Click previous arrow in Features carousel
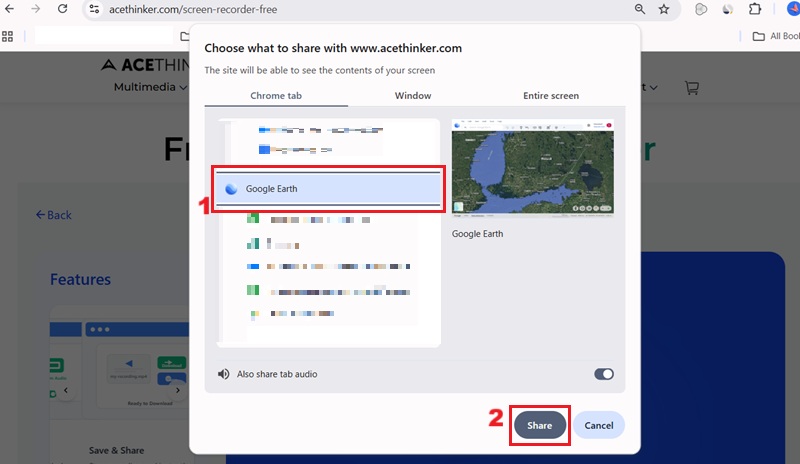The image size is (800, 464). tap(66, 390)
